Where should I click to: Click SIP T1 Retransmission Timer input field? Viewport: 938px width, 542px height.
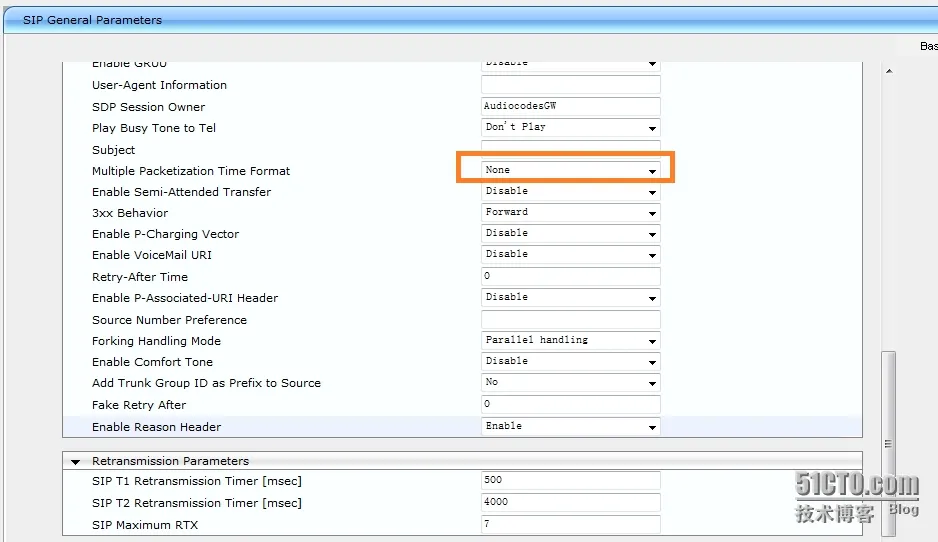coord(570,480)
